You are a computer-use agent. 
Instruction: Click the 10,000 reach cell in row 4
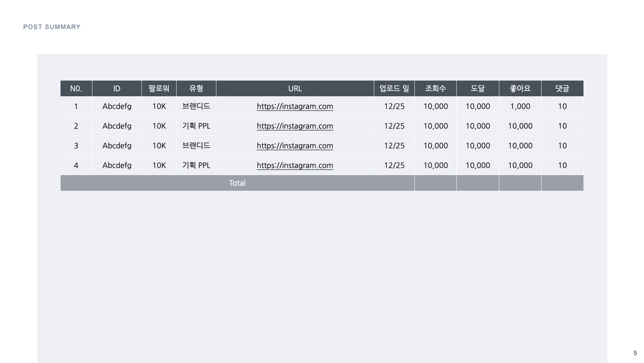click(478, 165)
